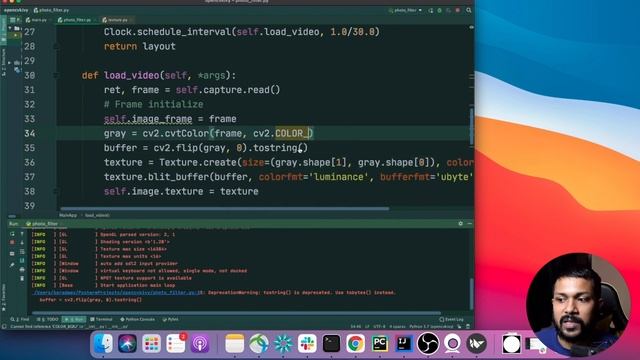640x360 pixels.
Task: Click the red Stop button in the top toolbar
Action: tap(458, 10)
